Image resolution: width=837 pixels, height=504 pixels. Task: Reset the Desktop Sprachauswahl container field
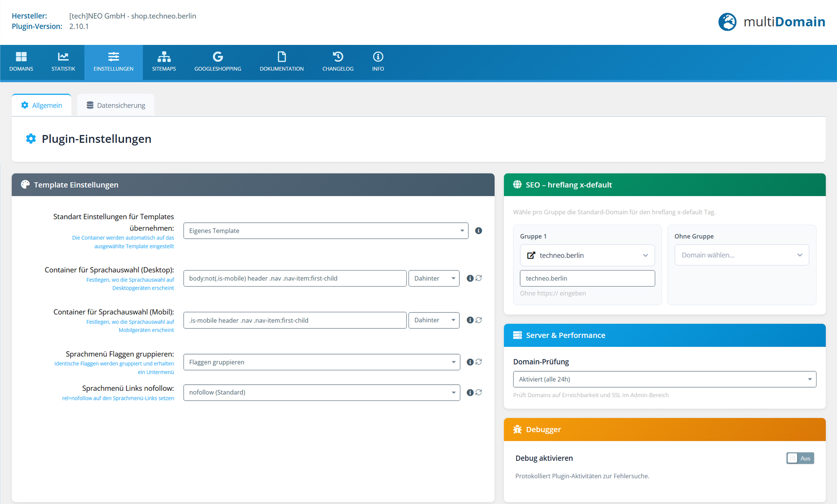coord(479,278)
